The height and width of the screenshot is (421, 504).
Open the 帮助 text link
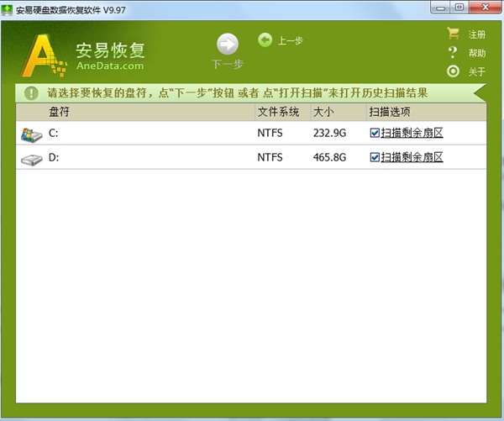coord(477,54)
